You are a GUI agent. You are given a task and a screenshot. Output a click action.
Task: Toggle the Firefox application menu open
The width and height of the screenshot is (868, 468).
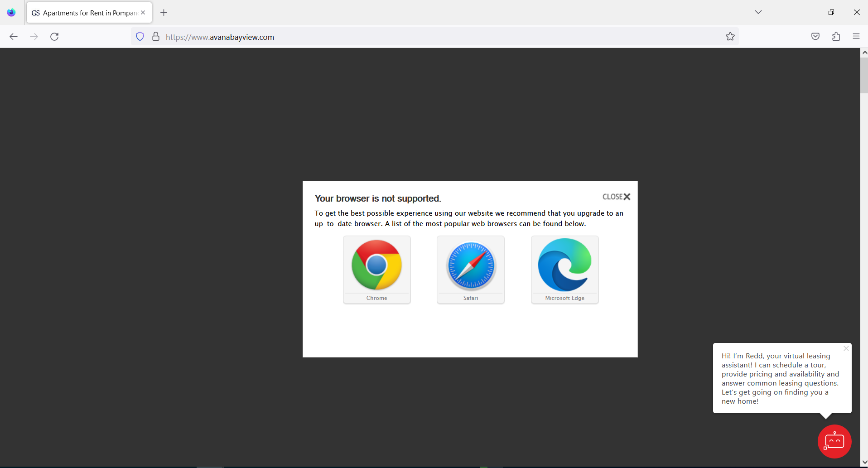point(856,37)
